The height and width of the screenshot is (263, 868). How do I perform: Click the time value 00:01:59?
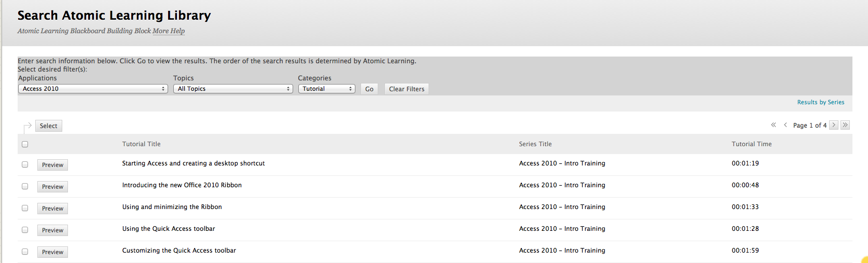click(746, 251)
